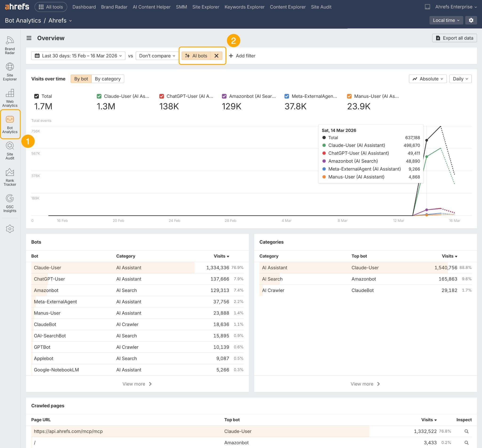Open the Last 30 days date dropdown
This screenshot has height=448, width=482.
coord(78,56)
